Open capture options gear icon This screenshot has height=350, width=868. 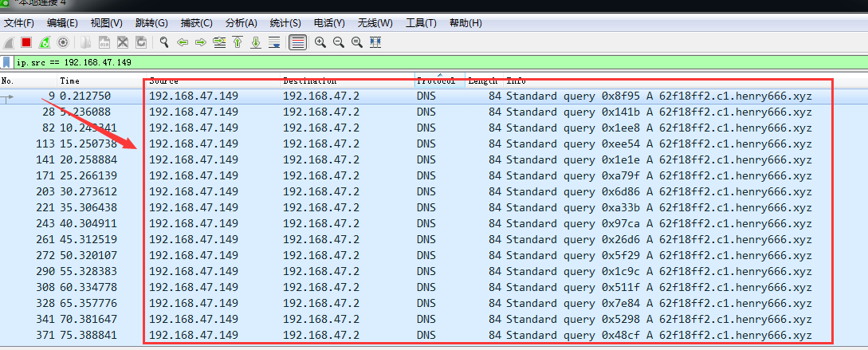63,42
